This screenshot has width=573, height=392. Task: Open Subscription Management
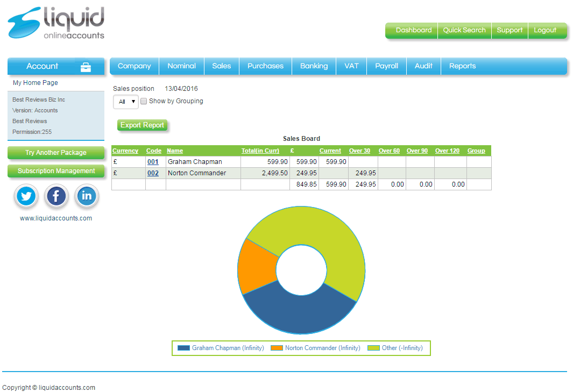[56, 172]
